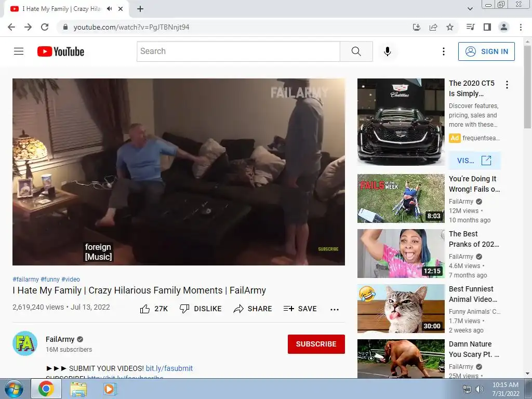Click the DISLIKE thumbs down button
This screenshot has height=399, width=532.
[201, 309]
